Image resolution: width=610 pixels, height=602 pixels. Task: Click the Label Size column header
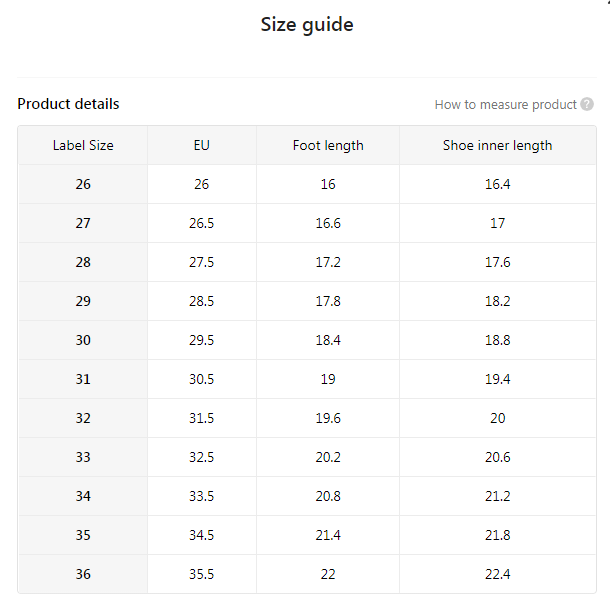(83, 145)
